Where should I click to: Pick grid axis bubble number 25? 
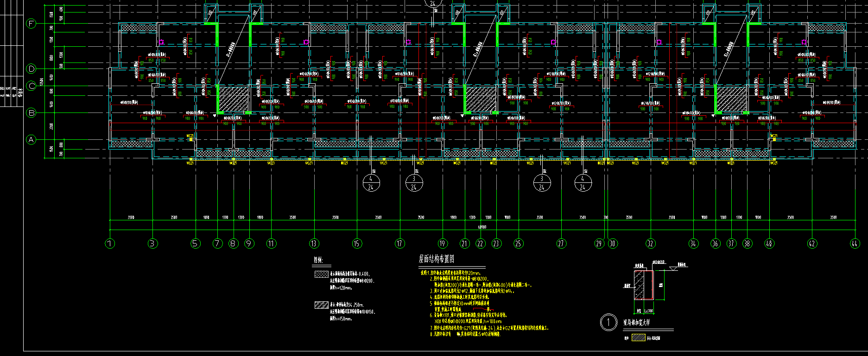click(x=519, y=244)
